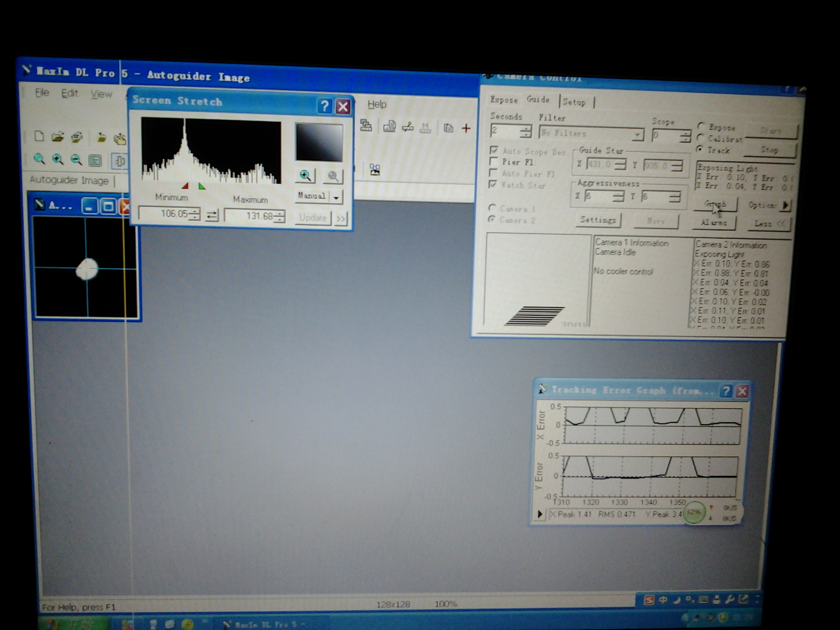840x630 pixels.
Task: Click the Stop button
Action: [x=769, y=150]
